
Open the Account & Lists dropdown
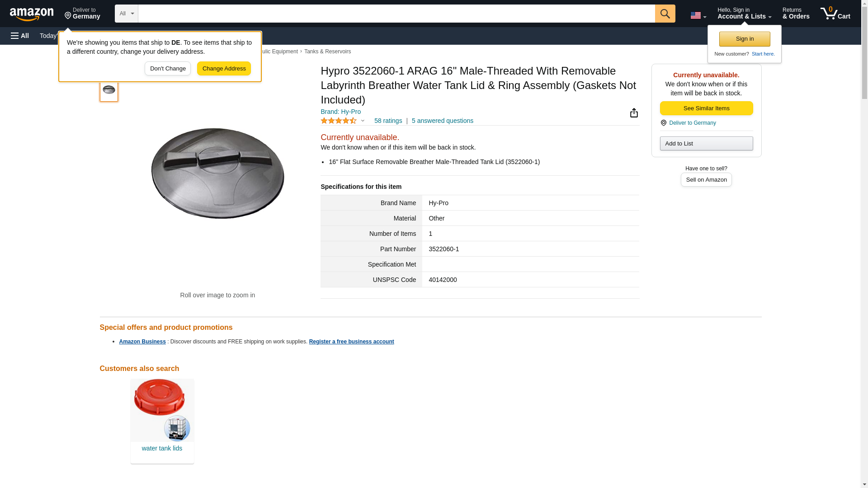(x=744, y=14)
